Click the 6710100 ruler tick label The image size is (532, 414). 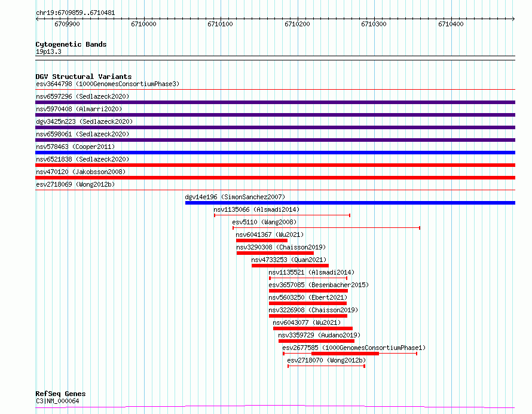[221, 24]
